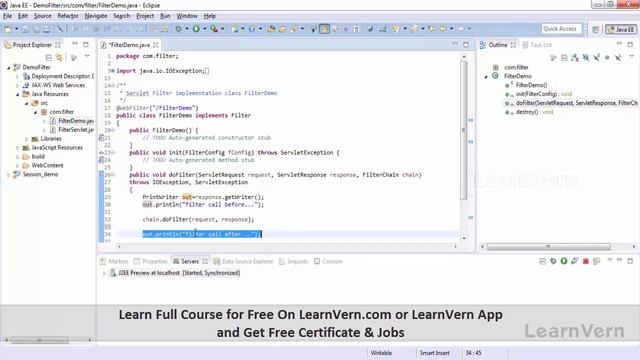Toggle Mark Occurrences in the toolbar
The image size is (640, 360).
coord(324,29)
